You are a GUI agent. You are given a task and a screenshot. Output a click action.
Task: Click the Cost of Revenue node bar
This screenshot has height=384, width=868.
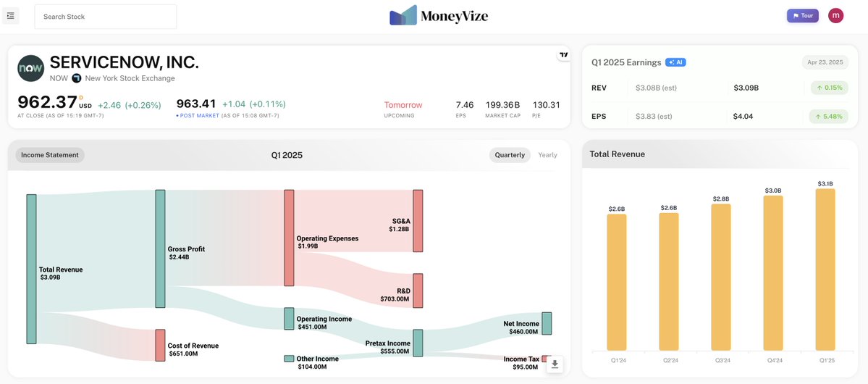(x=160, y=345)
